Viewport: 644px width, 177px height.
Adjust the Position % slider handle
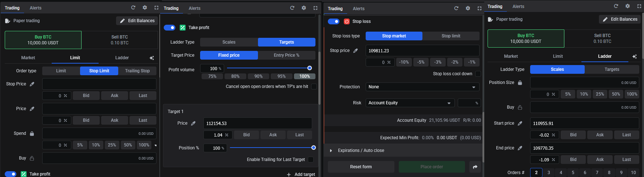click(314, 148)
